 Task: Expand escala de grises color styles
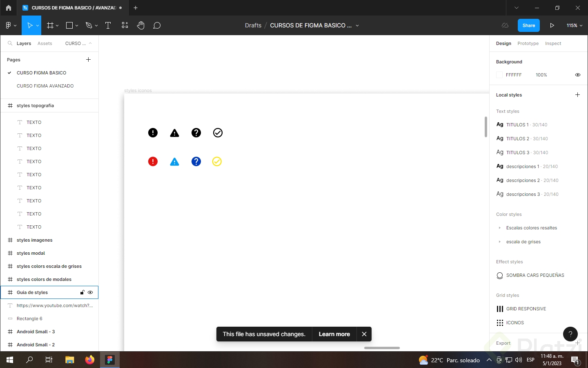pos(499,242)
